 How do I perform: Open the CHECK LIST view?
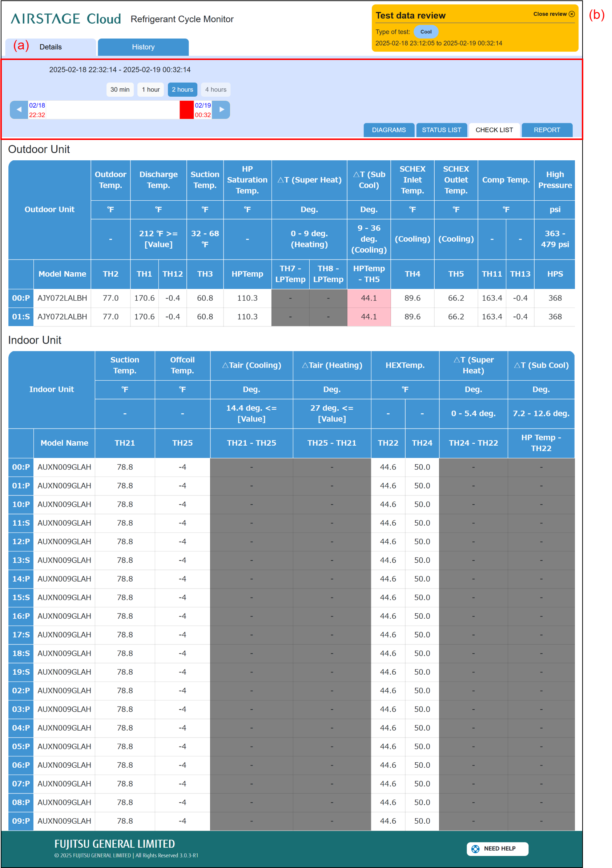click(x=494, y=130)
